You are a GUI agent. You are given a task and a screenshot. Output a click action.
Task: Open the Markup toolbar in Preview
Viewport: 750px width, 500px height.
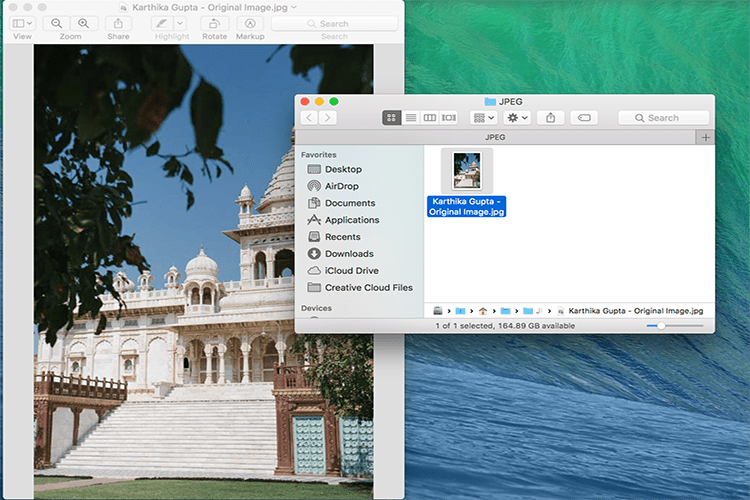tap(249, 23)
